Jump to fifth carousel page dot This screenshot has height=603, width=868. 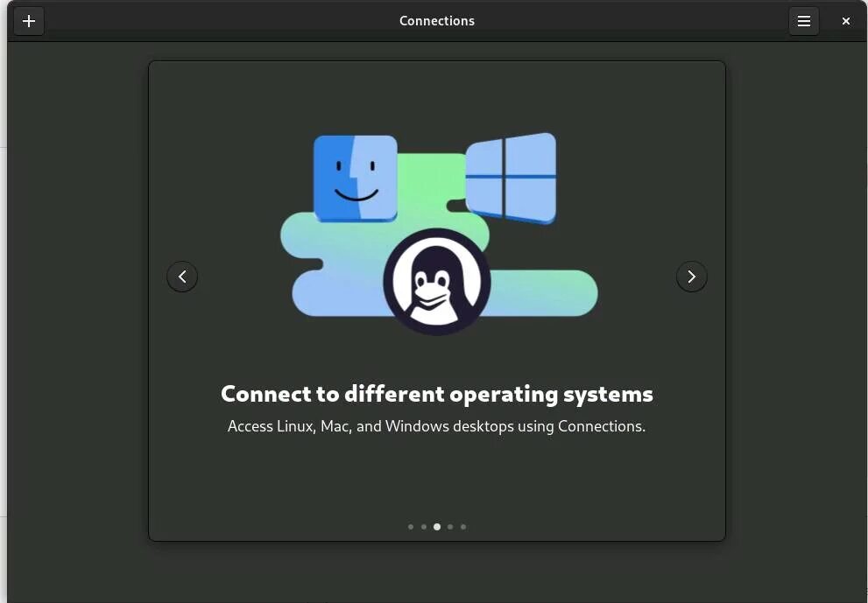[x=463, y=527]
